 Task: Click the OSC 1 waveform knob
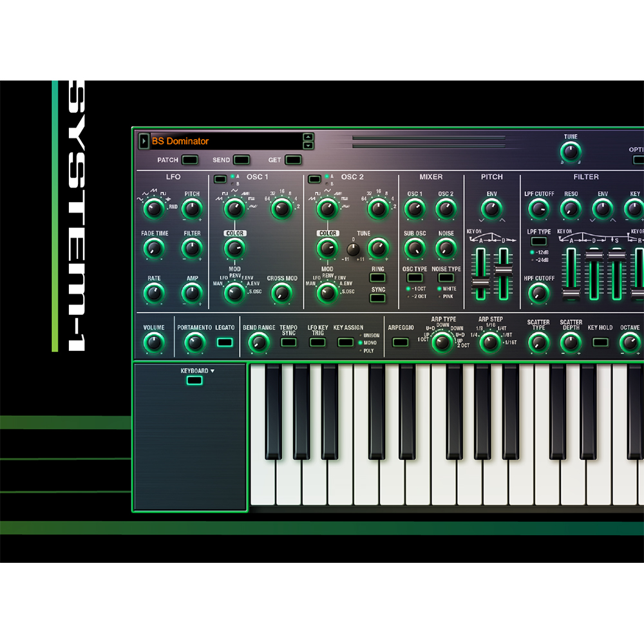(x=234, y=209)
